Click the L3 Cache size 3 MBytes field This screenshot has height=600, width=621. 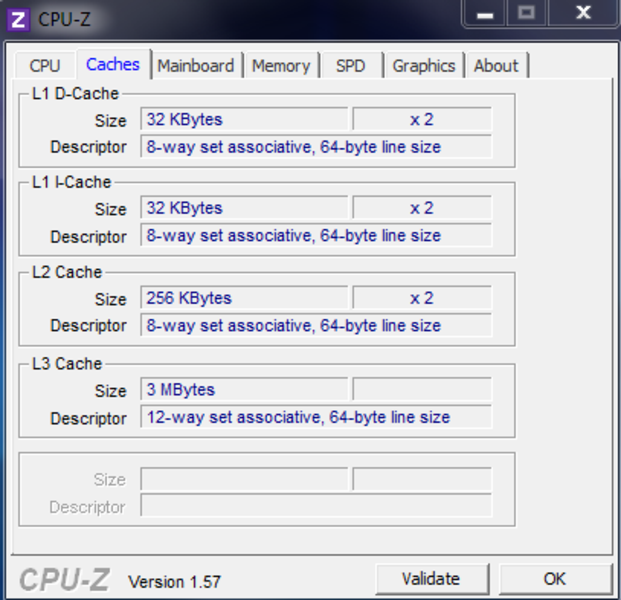coord(244,389)
